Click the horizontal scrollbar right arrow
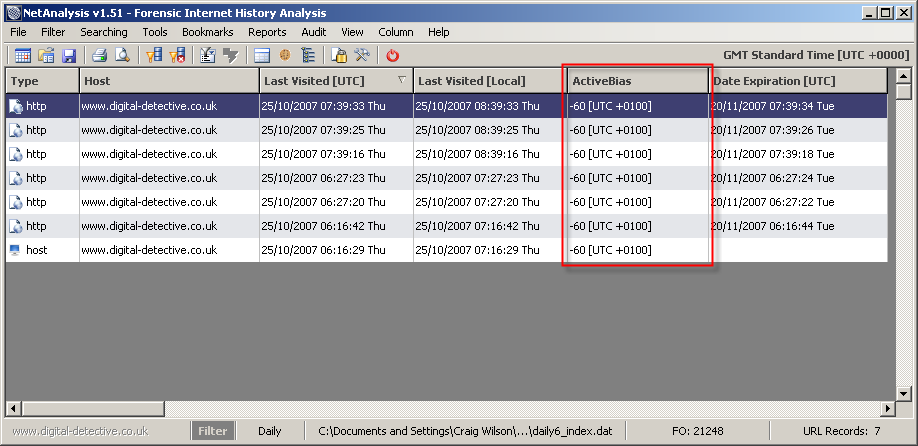 [888, 408]
